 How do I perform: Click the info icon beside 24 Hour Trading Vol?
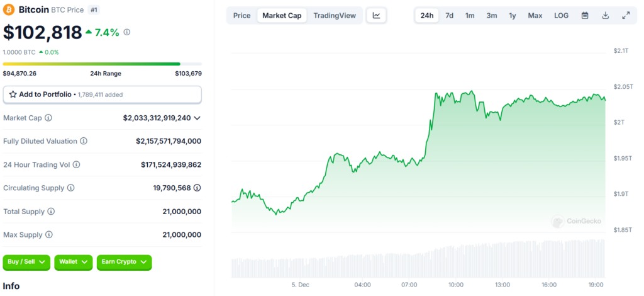click(x=77, y=164)
